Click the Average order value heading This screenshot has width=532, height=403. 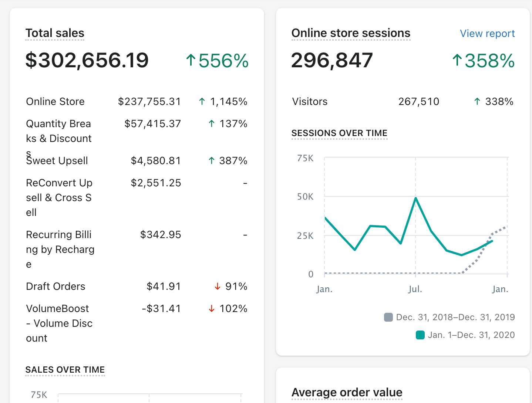tap(347, 392)
